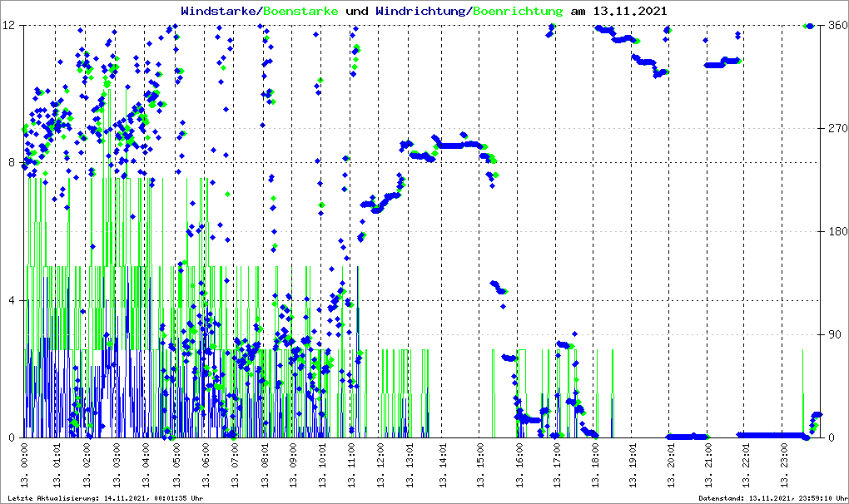The height and width of the screenshot is (504, 849).
Task: Click the date 13.11.2021 in the title
Action: [x=629, y=12]
